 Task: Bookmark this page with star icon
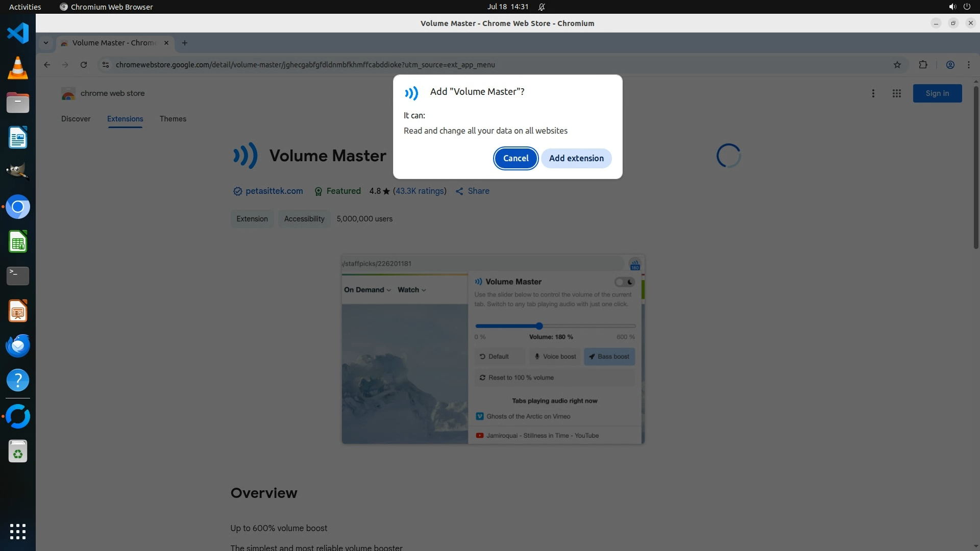click(x=897, y=65)
